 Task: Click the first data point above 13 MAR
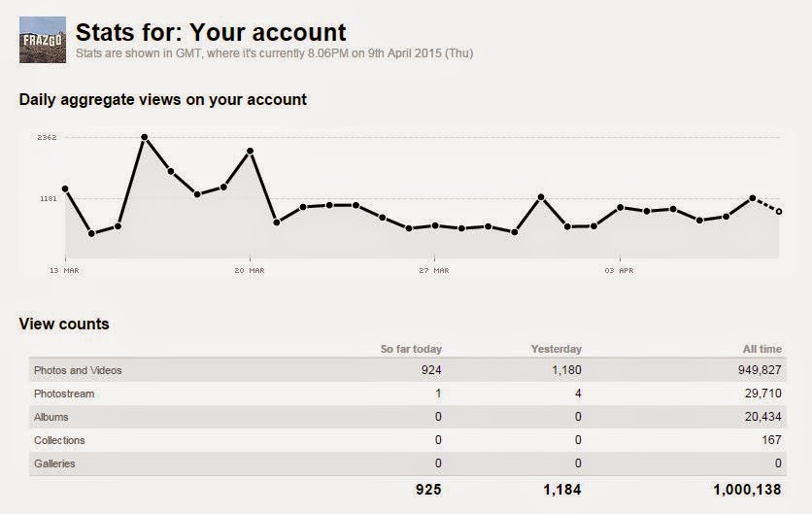[x=65, y=188]
